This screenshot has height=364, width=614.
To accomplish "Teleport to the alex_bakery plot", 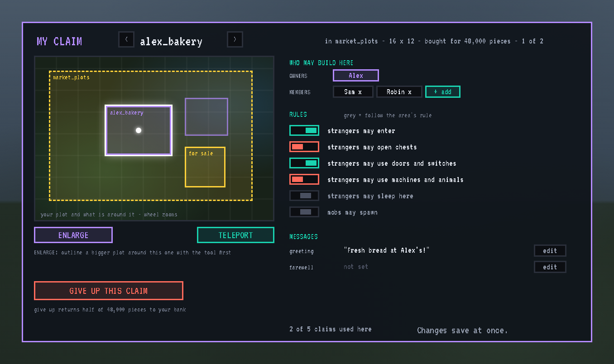I will (235, 235).
